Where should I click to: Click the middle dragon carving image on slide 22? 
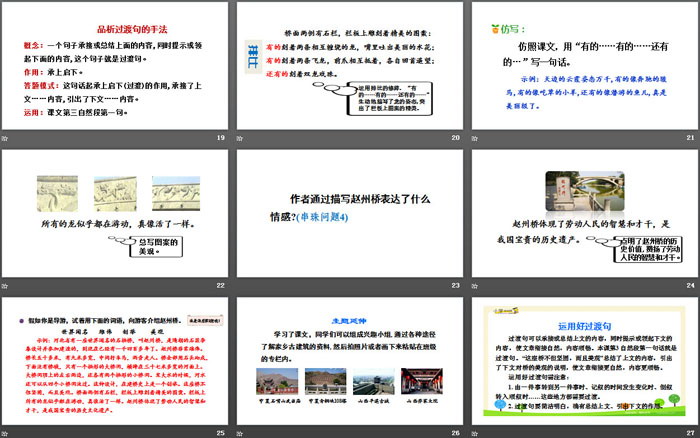(115, 194)
